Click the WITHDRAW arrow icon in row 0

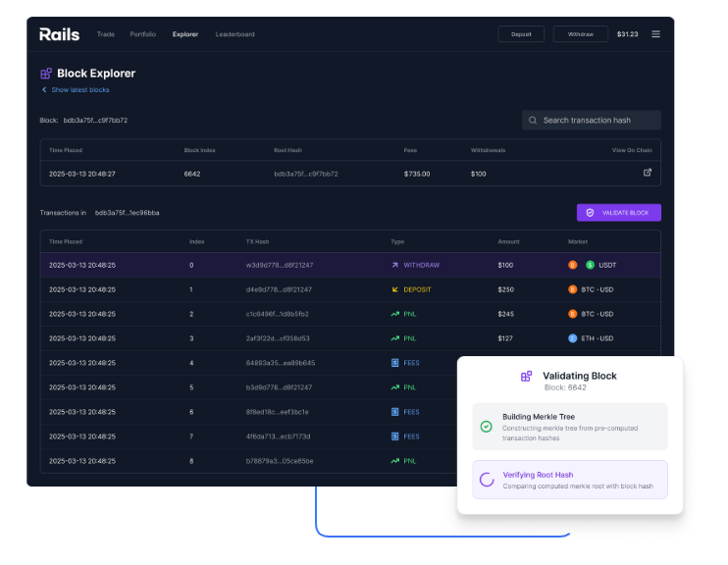coord(394,265)
